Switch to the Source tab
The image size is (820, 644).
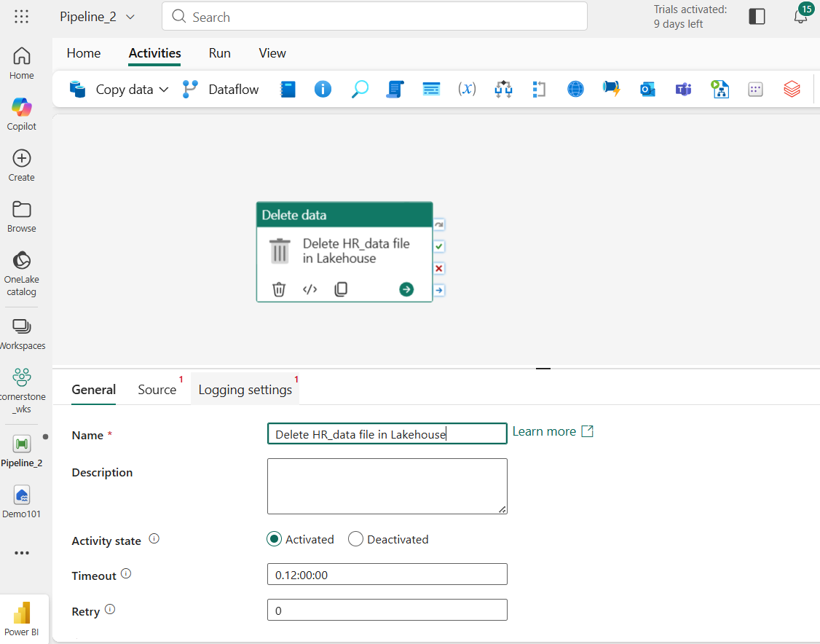click(x=157, y=390)
